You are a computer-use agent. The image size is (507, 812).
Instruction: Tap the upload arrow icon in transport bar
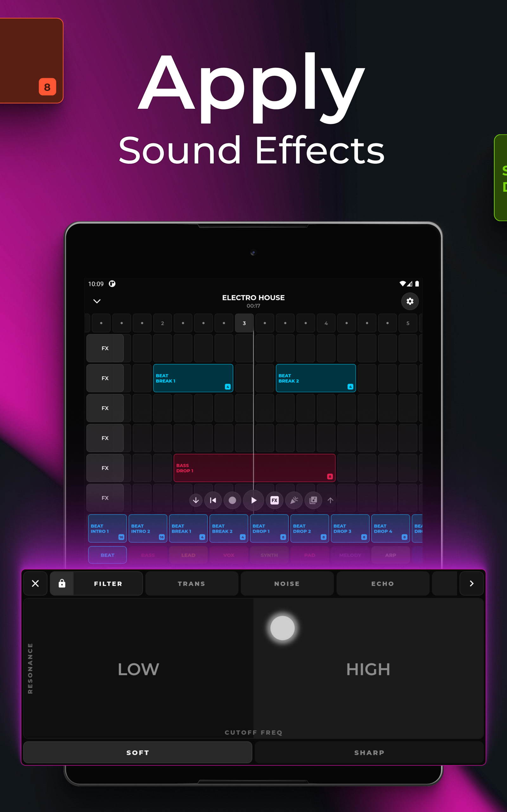[330, 500]
